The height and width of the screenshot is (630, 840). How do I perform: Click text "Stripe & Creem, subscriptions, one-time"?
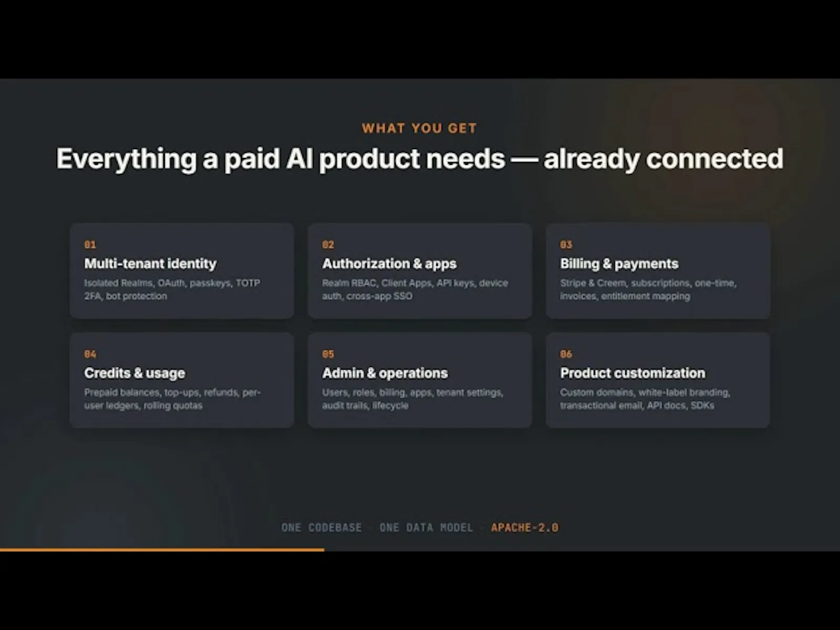[x=647, y=283]
